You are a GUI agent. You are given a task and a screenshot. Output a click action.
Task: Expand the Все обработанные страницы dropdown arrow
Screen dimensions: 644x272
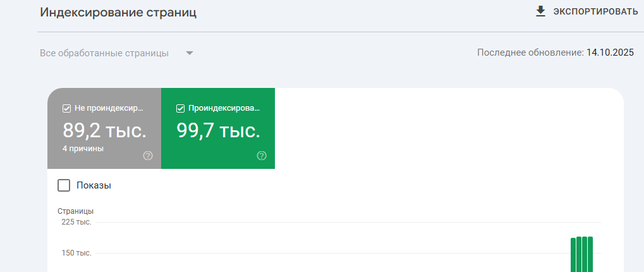coord(189,53)
